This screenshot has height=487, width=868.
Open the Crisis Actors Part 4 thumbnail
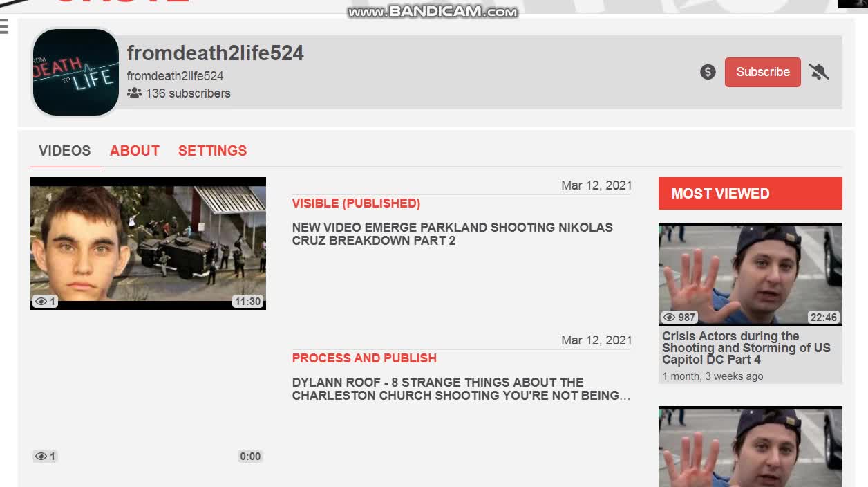click(x=750, y=274)
